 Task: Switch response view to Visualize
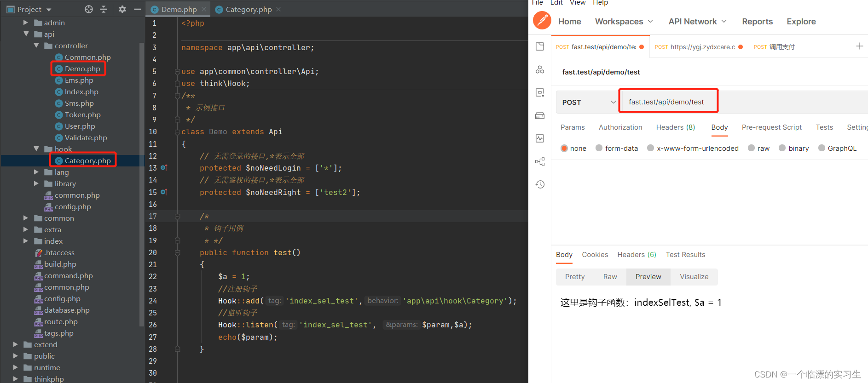coord(694,277)
